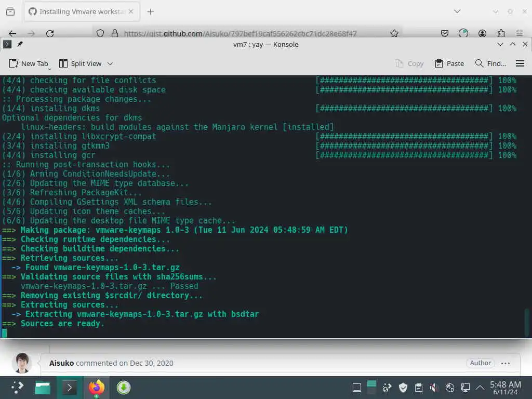This screenshot has width=532, height=399.
Task: Open the clock showing 5:48 AM
Action: pos(505,388)
